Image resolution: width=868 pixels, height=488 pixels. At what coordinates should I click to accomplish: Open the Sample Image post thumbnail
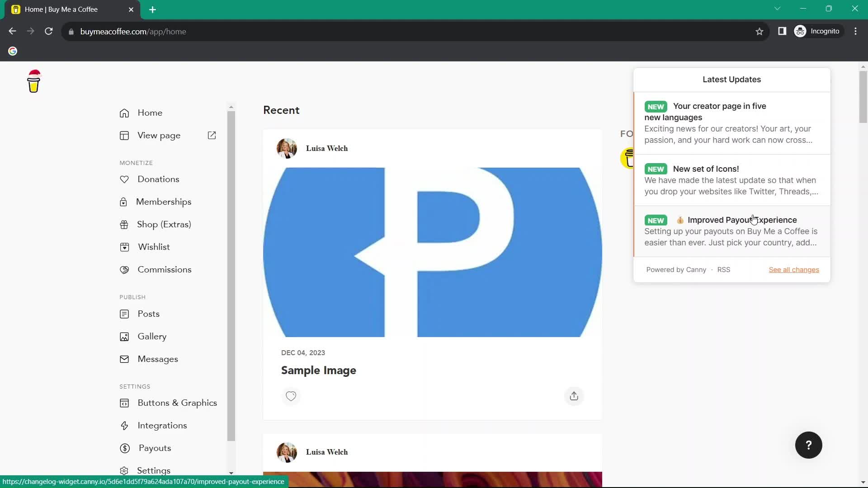[x=433, y=252]
